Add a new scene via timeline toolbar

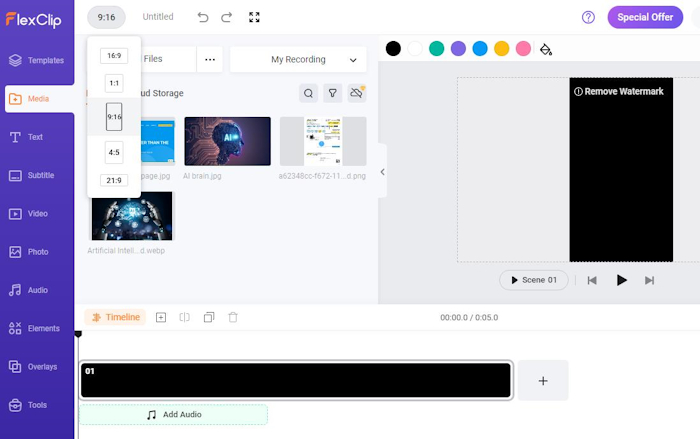[161, 318]
